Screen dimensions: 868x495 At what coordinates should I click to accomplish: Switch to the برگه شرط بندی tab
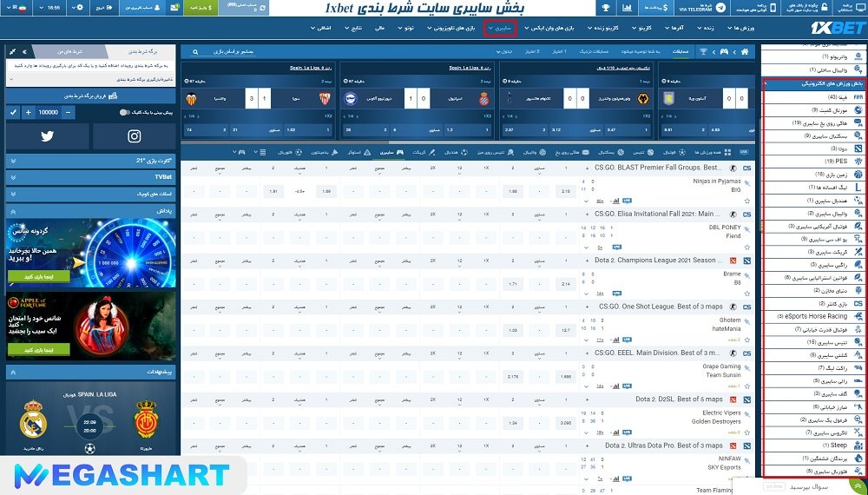pyautogui.click(x=142, y=51)
